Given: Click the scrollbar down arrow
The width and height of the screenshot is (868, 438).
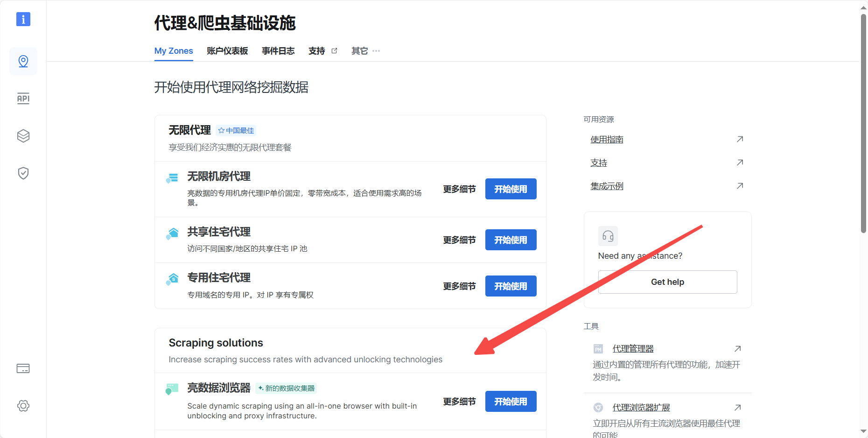Looking at the screenshot, I should tap(864, 432).
